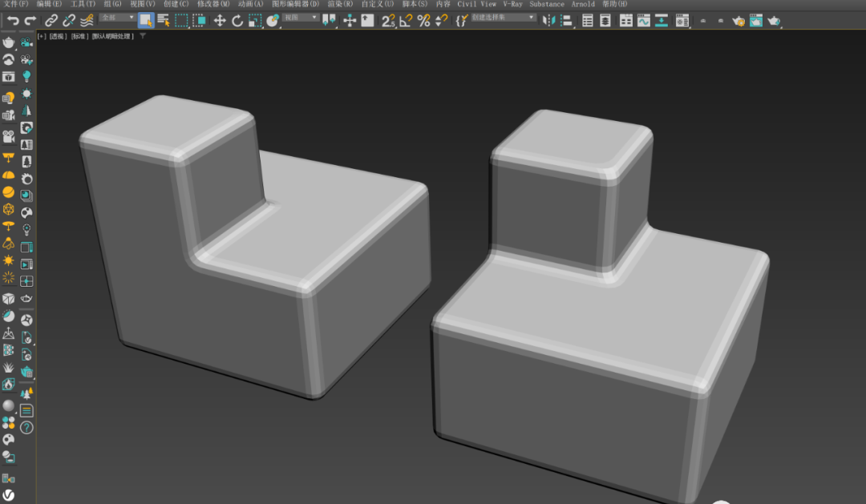Open the V-Ray menu
Viewport: 866px width, 504px height.
[x=512, y=4]
